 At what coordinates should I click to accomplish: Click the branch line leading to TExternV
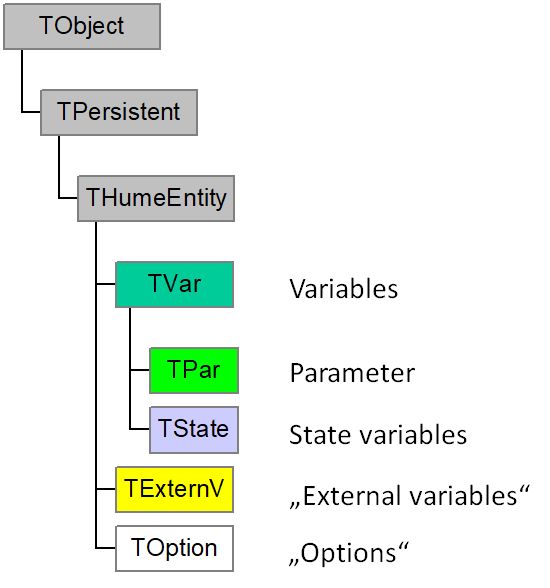(106, 489)
